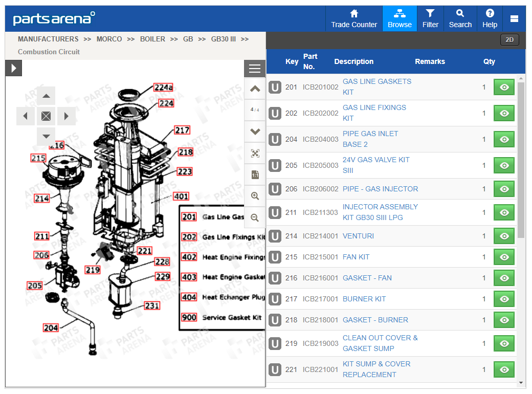Click the U icon for part 215
This screenshot has width=532, height=394.
coord(275,257)
